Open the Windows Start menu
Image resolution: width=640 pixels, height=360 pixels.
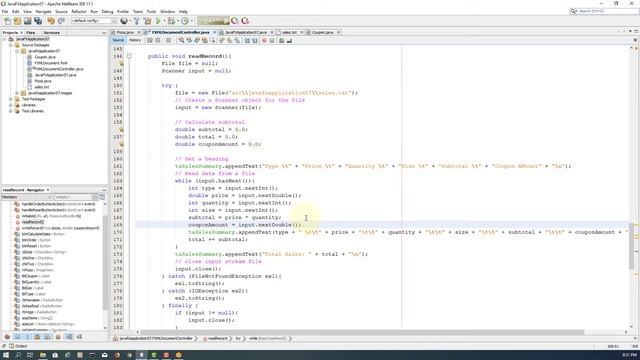coord(6,355)
